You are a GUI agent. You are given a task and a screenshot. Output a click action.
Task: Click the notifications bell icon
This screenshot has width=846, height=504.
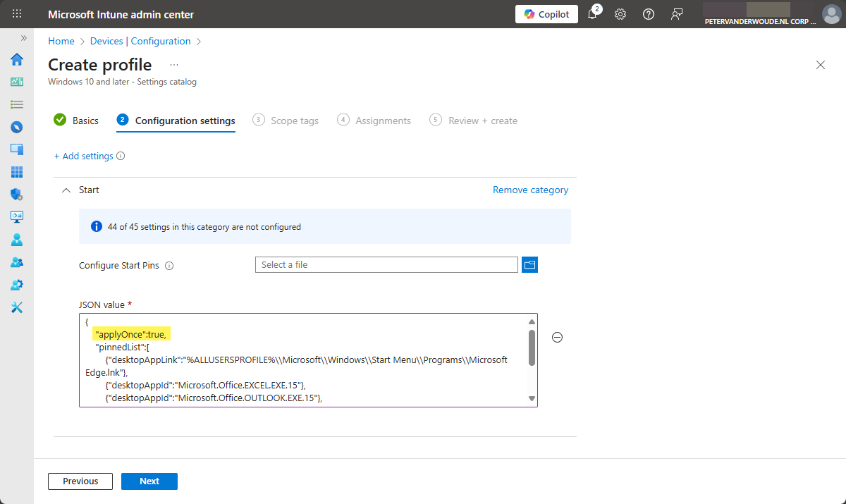tap(592, 14)
